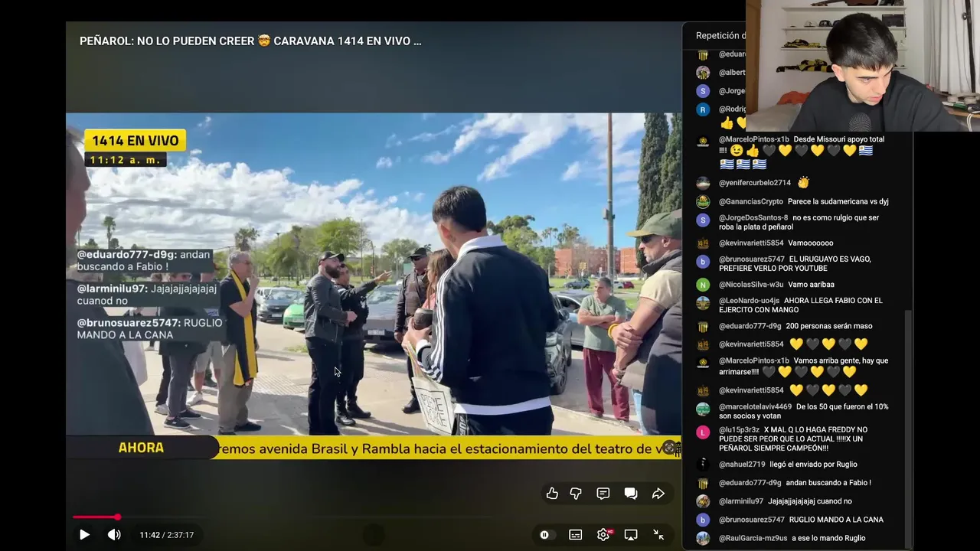Click the 11:12 a. m. overlay timestamp
Image resolution: width=980 pixels, height=551 pixels.
click(x=126, y=160)
